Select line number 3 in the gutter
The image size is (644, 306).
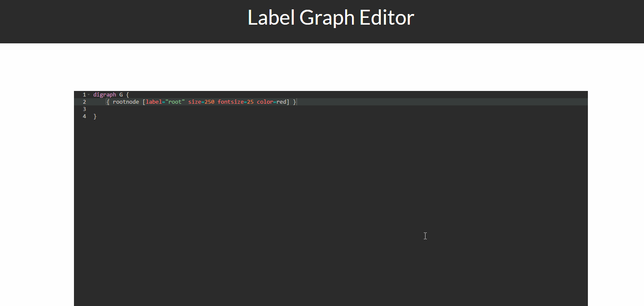pyautogui.click(x=84, y=109)
